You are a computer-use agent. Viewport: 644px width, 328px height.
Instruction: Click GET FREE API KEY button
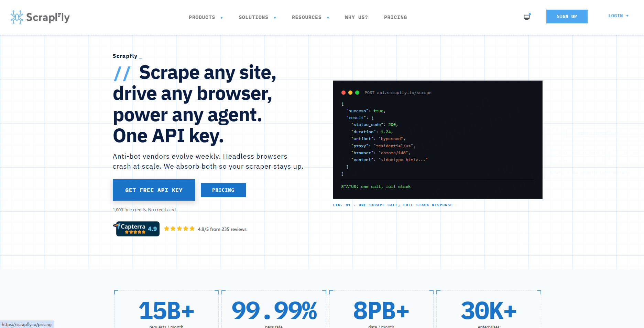coord(154,190)
